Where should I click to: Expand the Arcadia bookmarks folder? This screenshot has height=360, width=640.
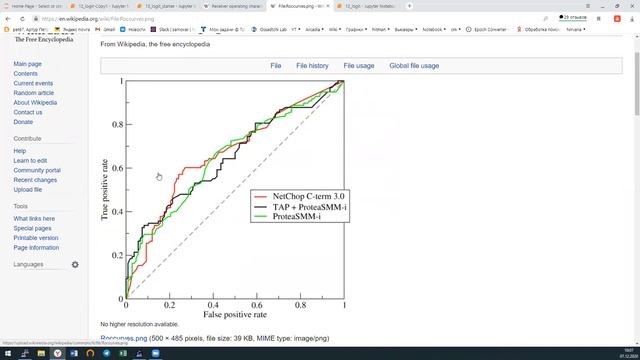314,29
